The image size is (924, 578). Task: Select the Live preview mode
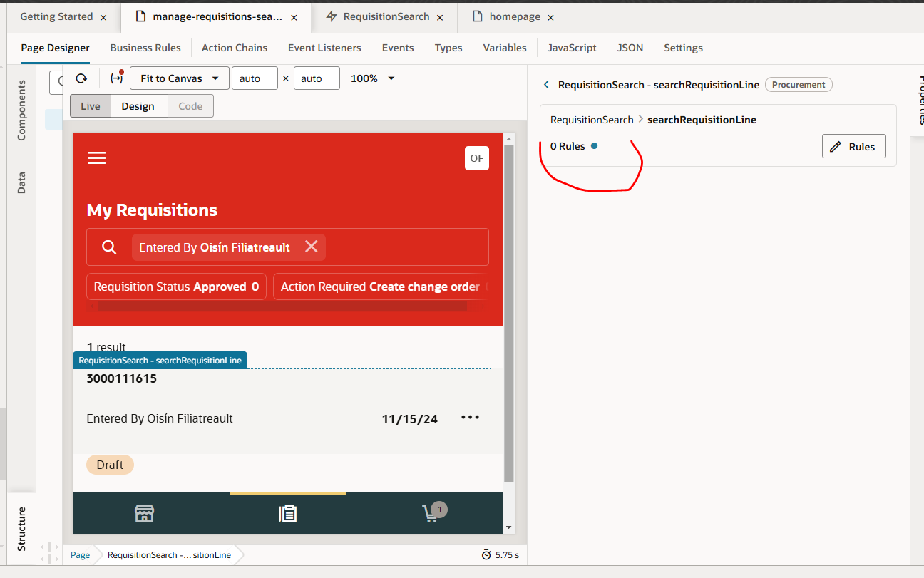[x=90, y=105]
